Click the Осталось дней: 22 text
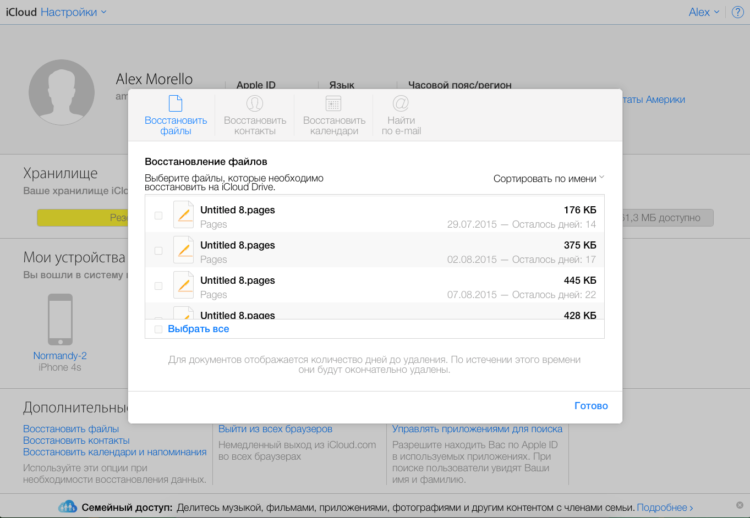The image size is (750, 518). point(554,295)
